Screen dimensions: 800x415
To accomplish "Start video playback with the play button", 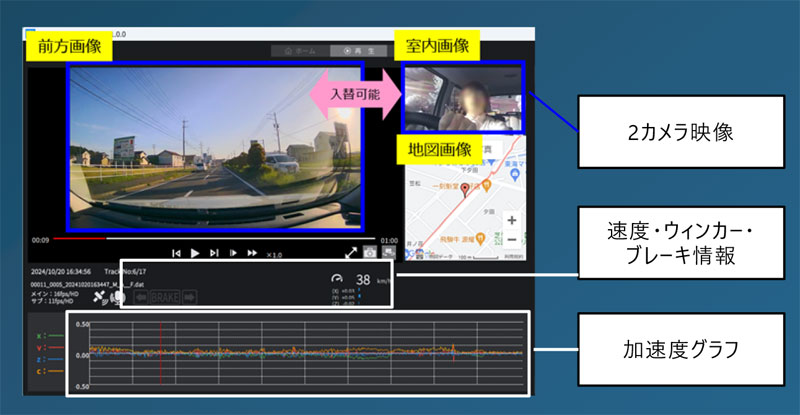I will click(x=195, y=253).
